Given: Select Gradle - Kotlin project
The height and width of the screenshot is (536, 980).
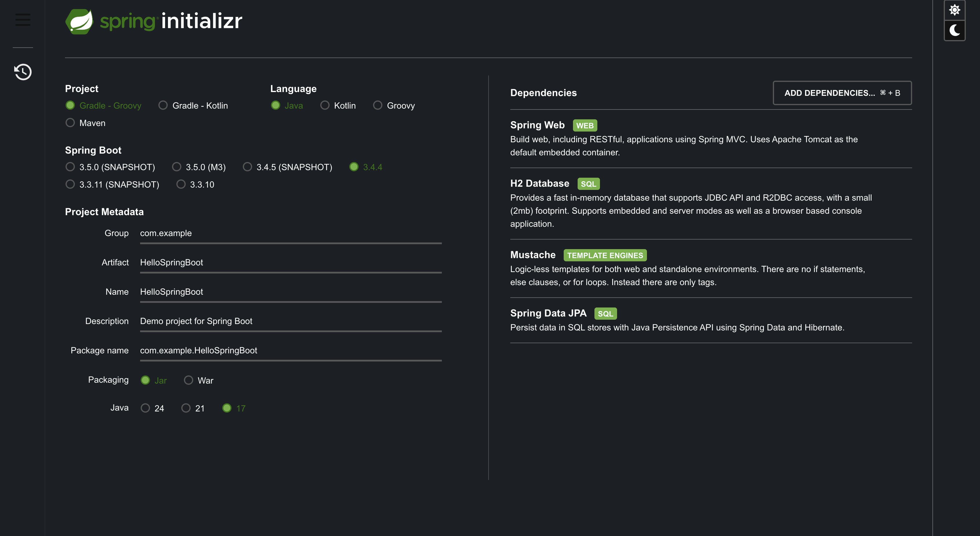Looking at the screenshot, I should click(163, 105).
